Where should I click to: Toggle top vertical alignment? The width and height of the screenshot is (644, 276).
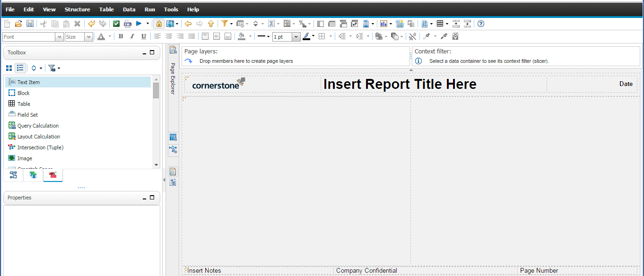coord(205,36)
